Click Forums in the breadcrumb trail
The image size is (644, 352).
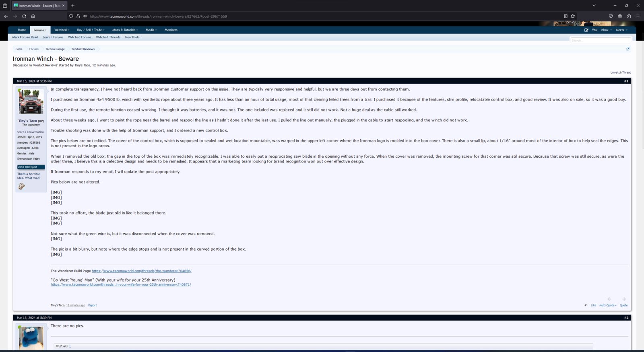coord(34,49)
